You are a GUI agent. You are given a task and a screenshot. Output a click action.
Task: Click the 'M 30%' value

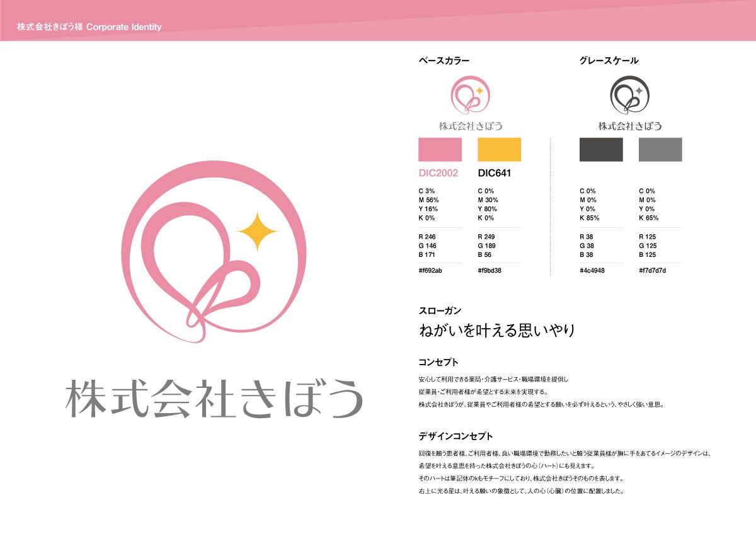(488, 200)
